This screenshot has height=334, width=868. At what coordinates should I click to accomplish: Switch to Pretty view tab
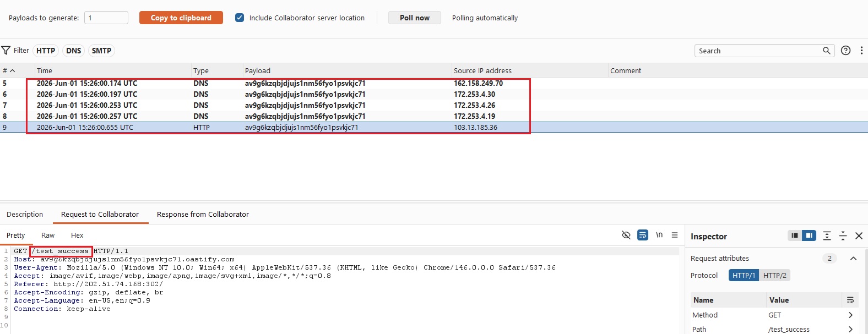16,235
